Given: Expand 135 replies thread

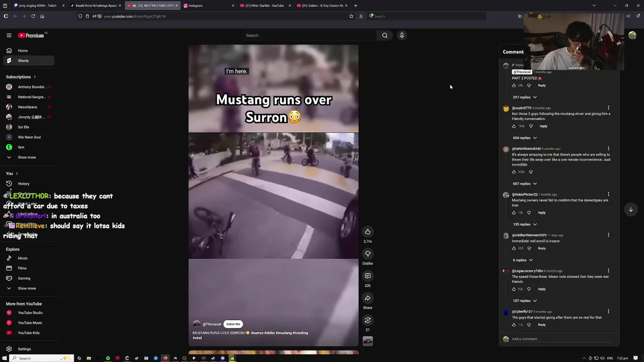Looking at the screenshot, I should 525,224.
